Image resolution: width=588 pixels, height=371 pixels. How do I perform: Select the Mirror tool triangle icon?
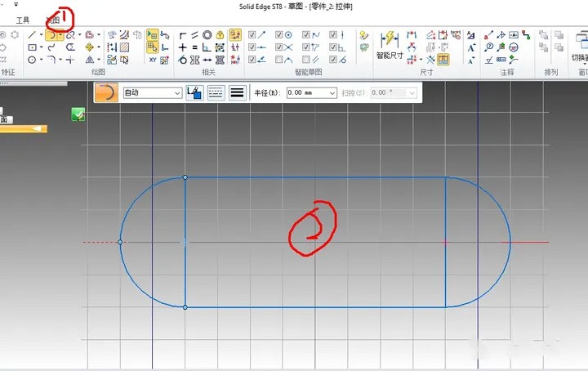click(89, 60)
